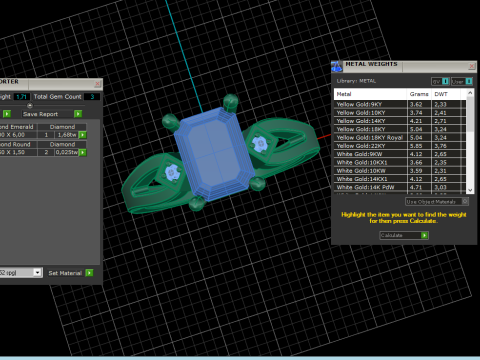Select the right round diamond on the ring

point(260,144)
